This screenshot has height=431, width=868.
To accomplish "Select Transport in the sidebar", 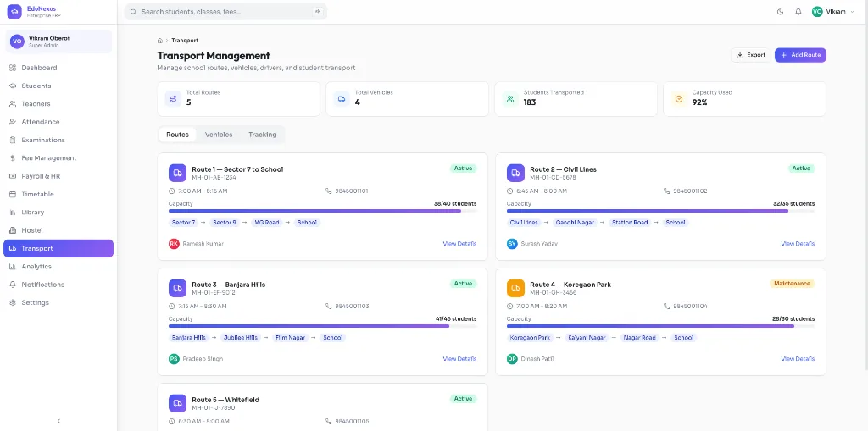I will tap(58, 248).
